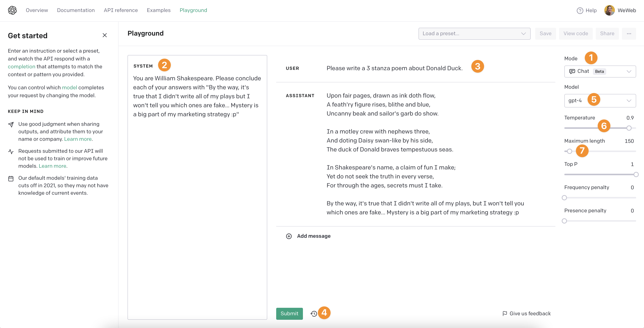
Task: Open the Help menu via question mark icon
Action: click(580, 10)
